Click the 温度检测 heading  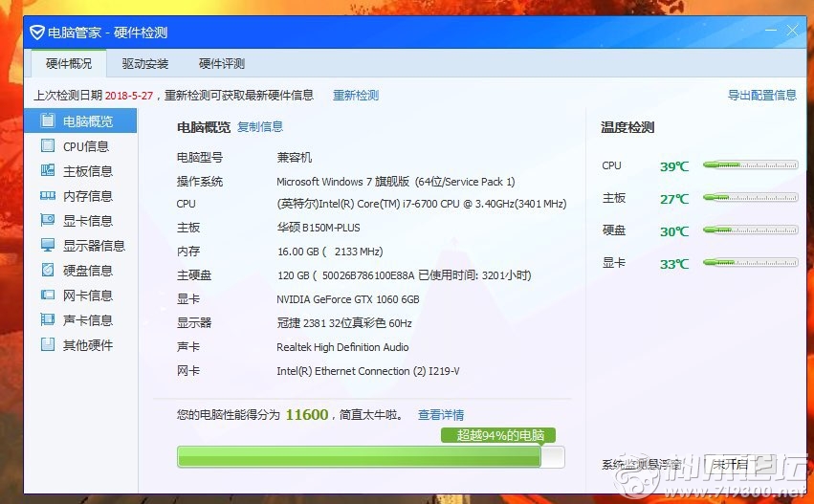point(627,127)
